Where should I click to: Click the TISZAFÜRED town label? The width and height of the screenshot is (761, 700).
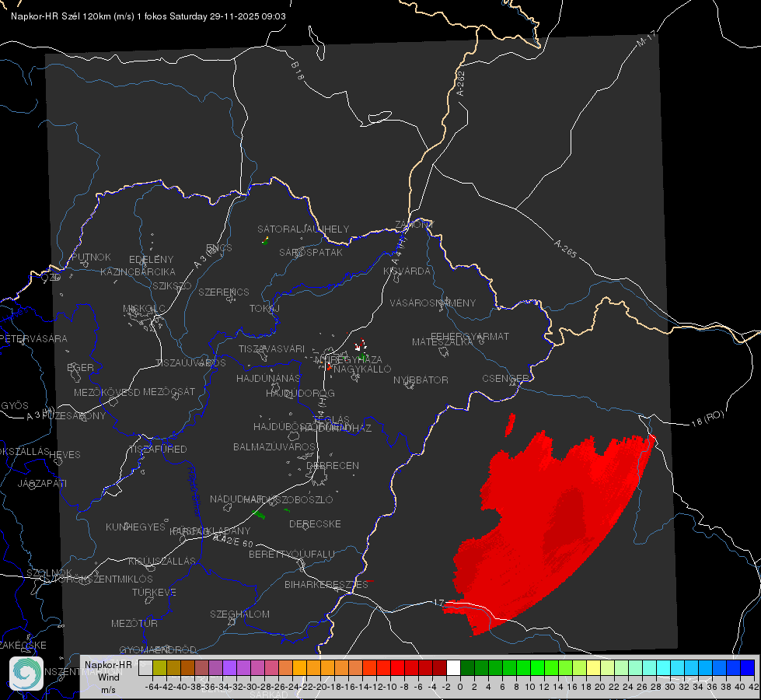[159, 450]
